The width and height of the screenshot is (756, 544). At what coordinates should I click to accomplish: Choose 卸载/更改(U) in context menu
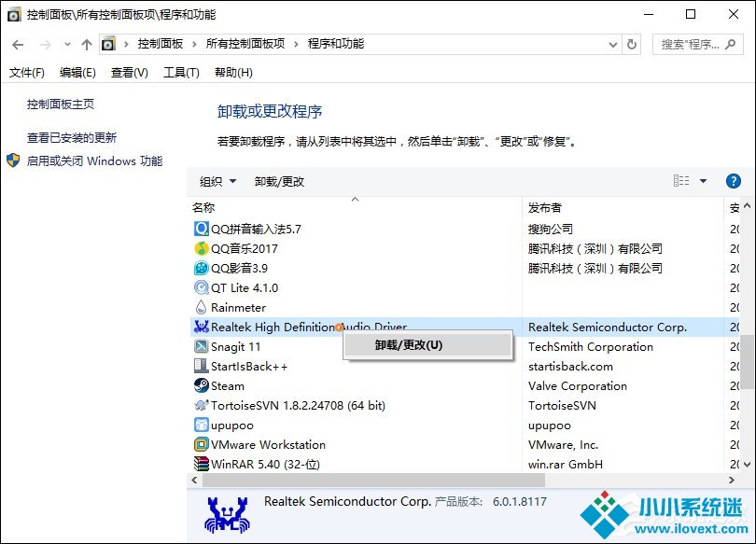(x=427, y=345)
